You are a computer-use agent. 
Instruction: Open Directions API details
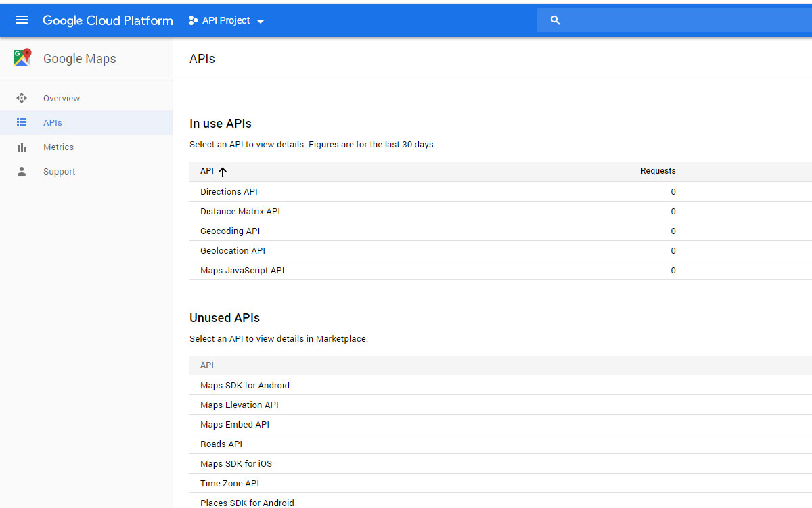229,191
